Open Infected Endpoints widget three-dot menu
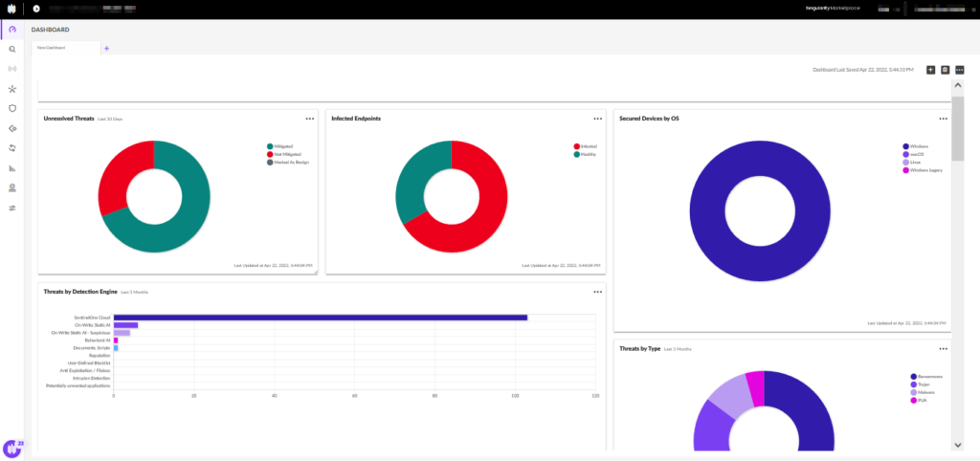 [x=598, y=119]
